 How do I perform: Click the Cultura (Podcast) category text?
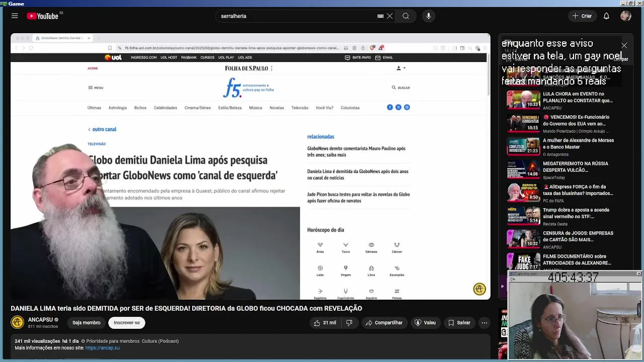[x=160, y=341]
